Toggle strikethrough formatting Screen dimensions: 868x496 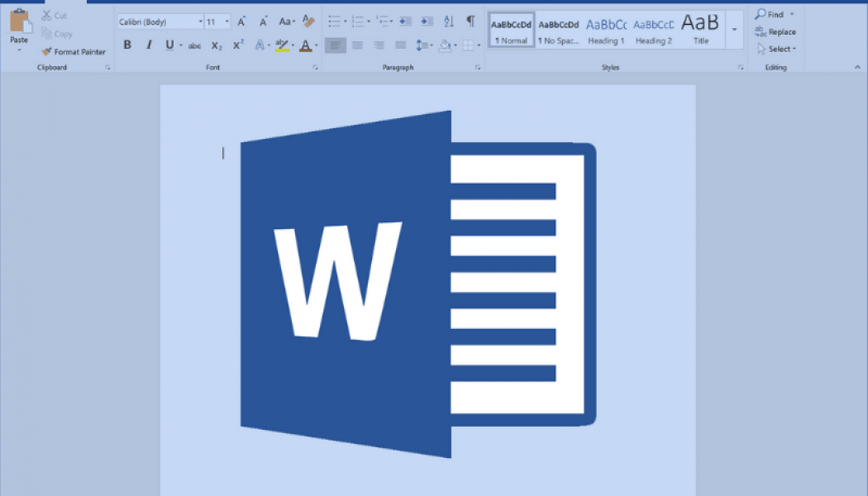(194, 45)
